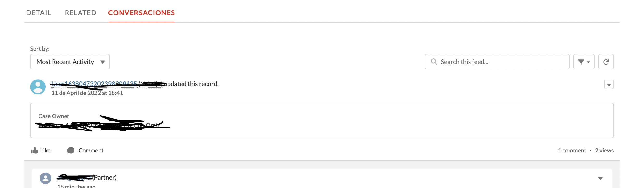Open the Partner commenter name link

tap(87, 177)
